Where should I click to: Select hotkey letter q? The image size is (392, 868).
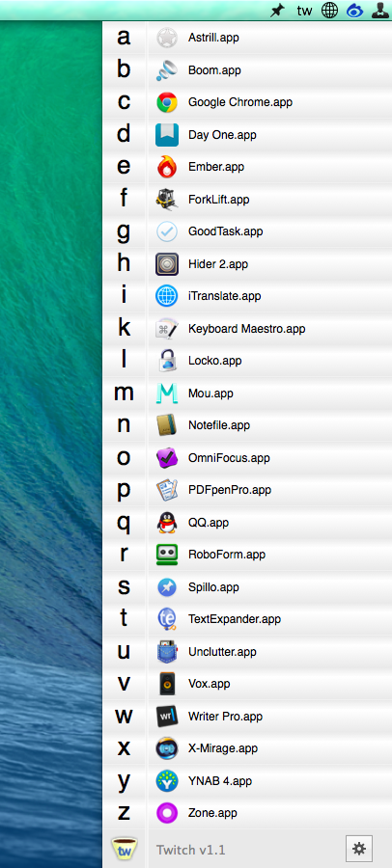click(124, 524)
